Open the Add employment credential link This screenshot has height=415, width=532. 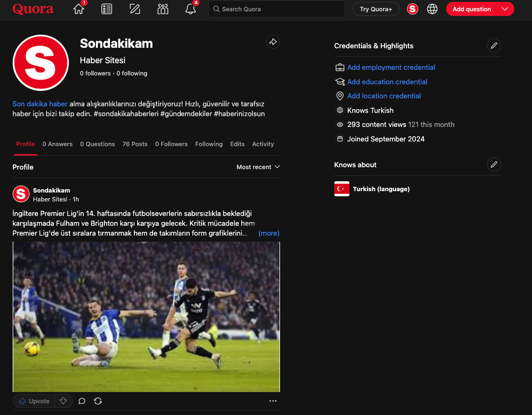coord(391,67)
